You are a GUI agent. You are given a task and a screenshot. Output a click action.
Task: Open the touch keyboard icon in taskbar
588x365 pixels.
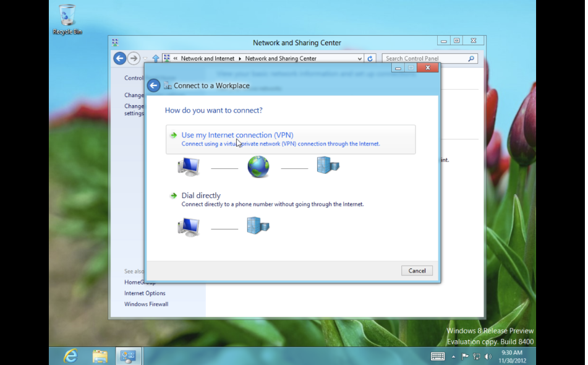[x=438, y=356]
